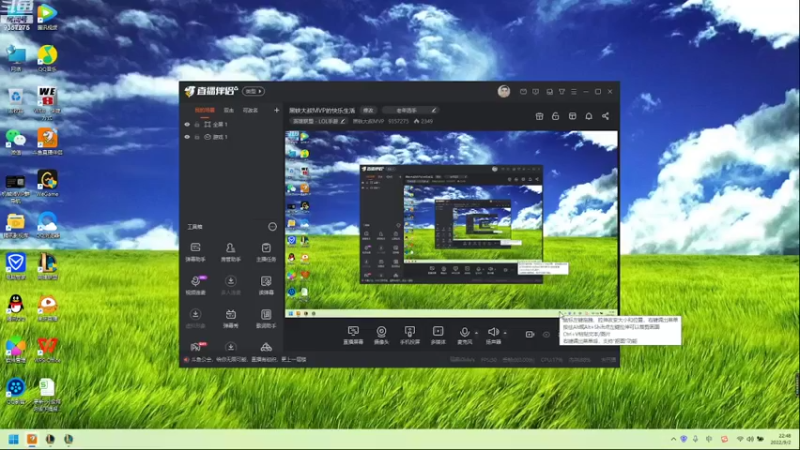The width and height of the screenshot is (800, 450).
Task: Open the Douyu companion icon on the taskbar
Action: (32, 439)
